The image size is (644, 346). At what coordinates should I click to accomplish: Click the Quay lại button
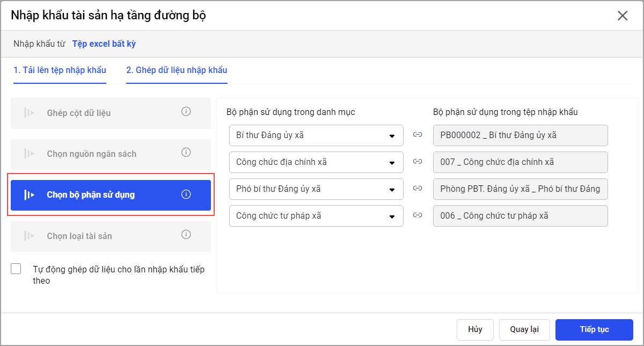coord(524,329)
